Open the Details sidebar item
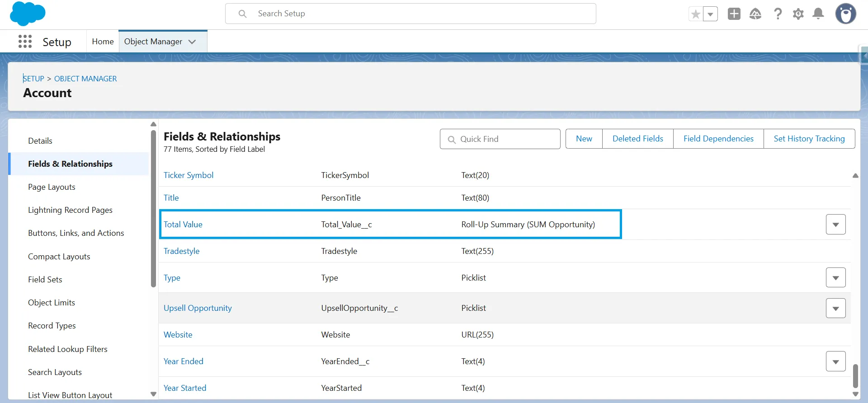868x403 pixels. [x=40, y=141]
